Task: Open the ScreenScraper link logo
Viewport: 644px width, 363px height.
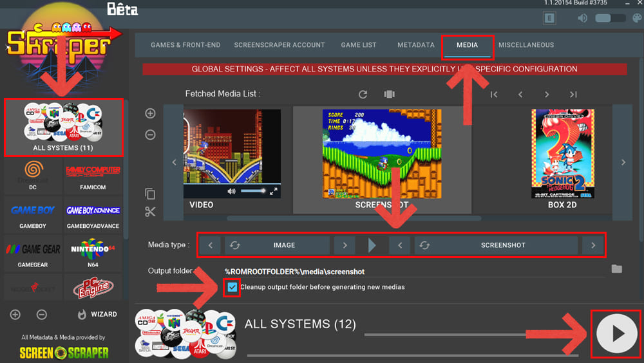Action: click(x=64, y=352)
